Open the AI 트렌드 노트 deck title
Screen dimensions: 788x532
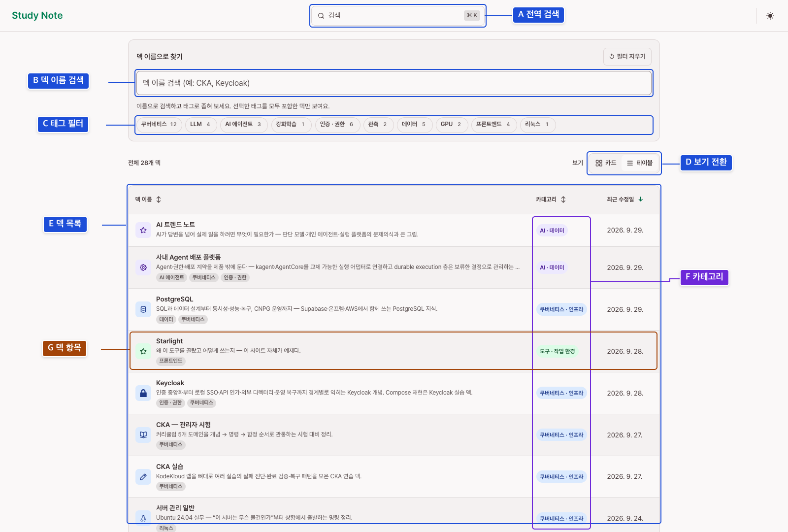[175, 225]
